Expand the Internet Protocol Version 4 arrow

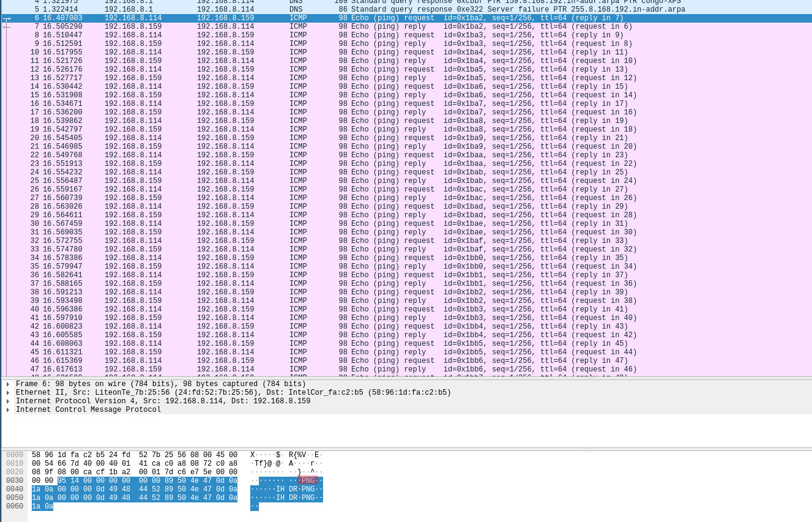[x=8, y=401]
